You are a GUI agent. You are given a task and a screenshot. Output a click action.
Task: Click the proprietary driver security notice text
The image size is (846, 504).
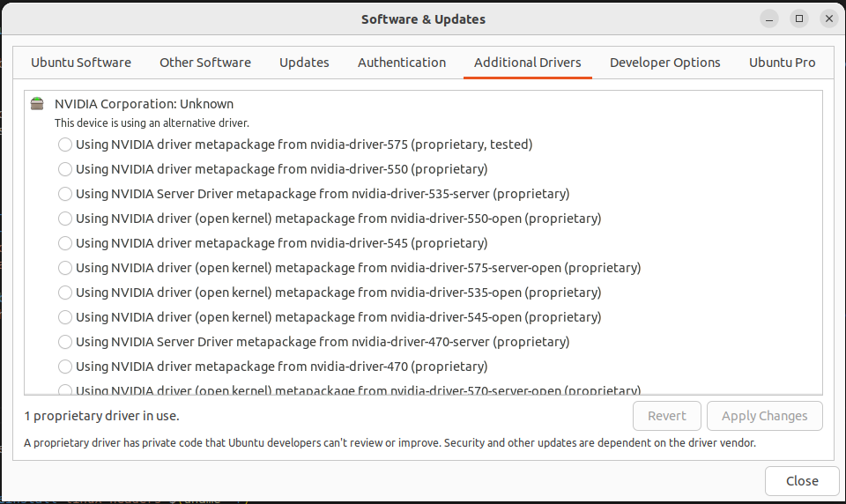point(390,443)
